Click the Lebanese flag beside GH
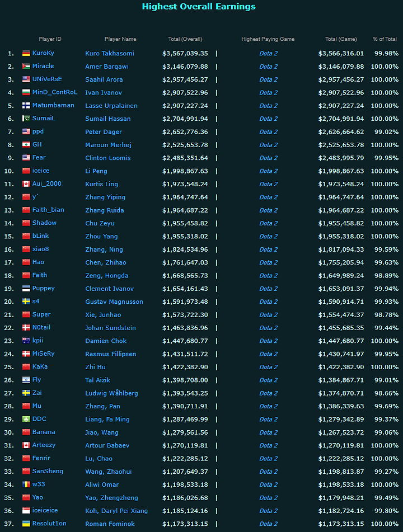The width and height of the screenshot is (403, 532). click(x=26, y=144)
